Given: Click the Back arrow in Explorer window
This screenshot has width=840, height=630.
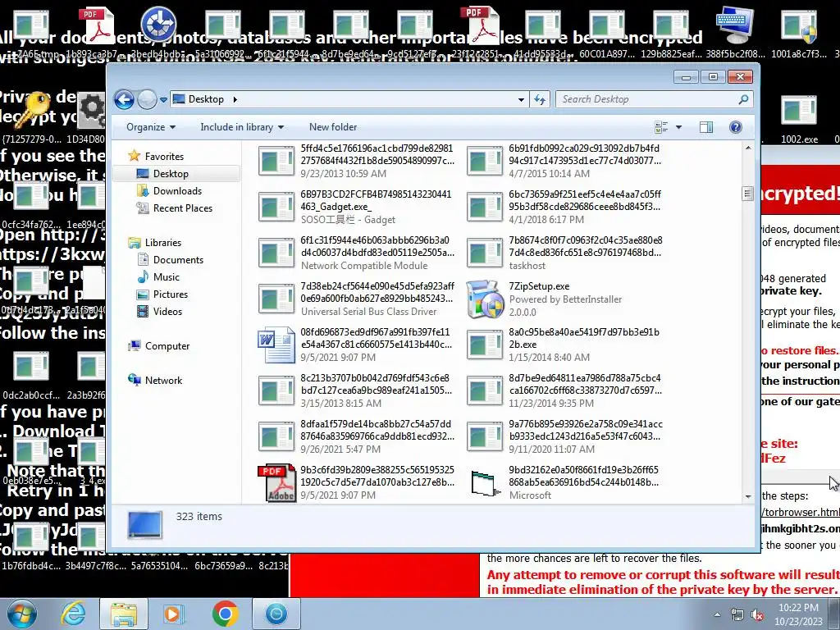Looking at the screenshot, I should tap(124, 99).
